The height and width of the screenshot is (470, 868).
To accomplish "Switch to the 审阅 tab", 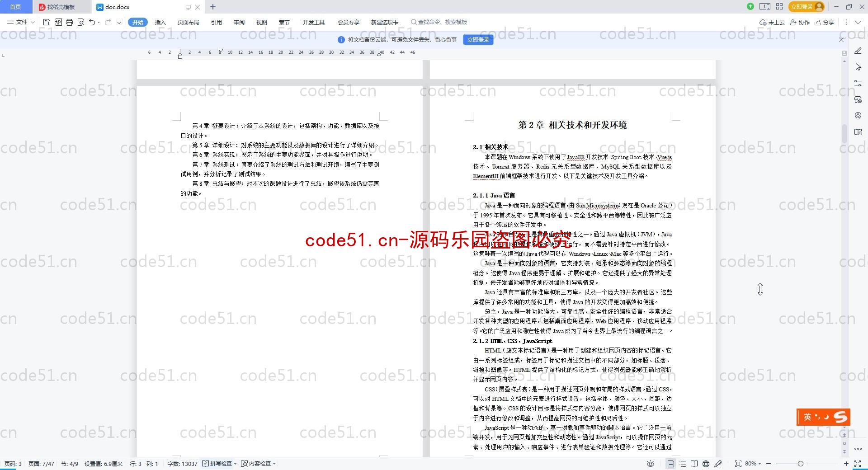I will (239, 22).
